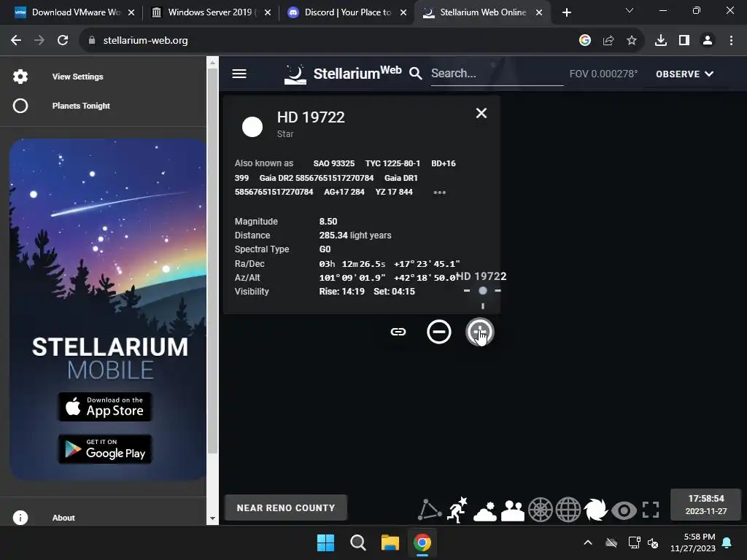Screen dimensions: 747x560
Task: Share this page via share icon
Action: coord(608,41)
